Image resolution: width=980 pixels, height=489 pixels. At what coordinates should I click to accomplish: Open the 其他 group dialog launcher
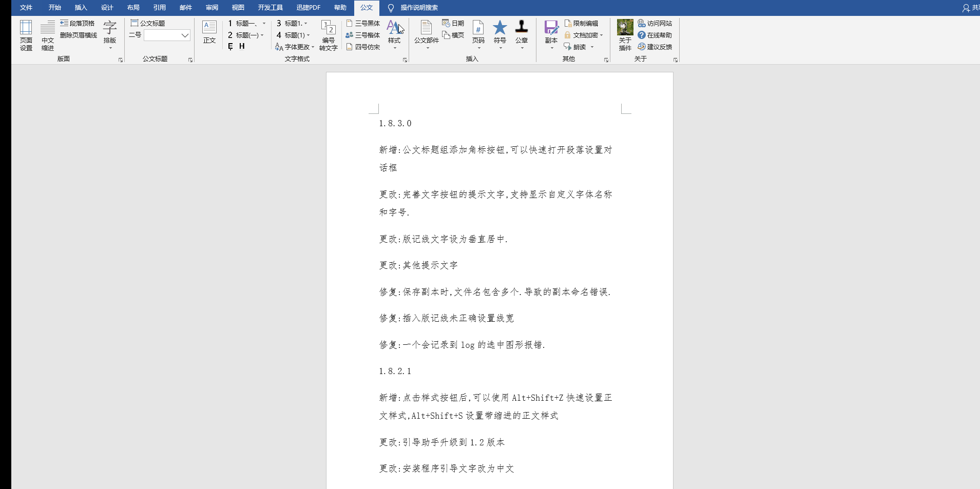[x=606, y=60]
